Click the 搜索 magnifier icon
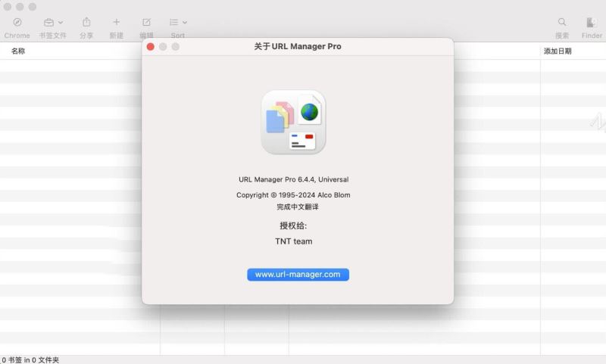Viewport: 606px width, 364px height. pyautogui.click(x=562, y=22)
